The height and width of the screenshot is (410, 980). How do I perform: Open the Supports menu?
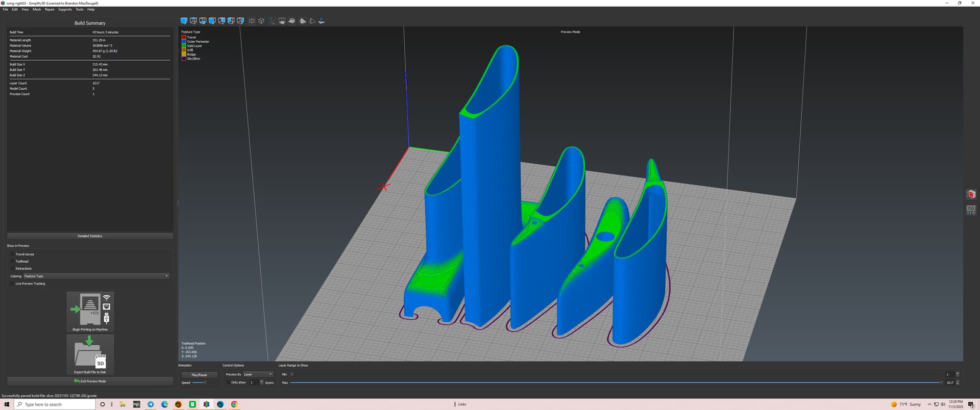(x=65, y=9)
